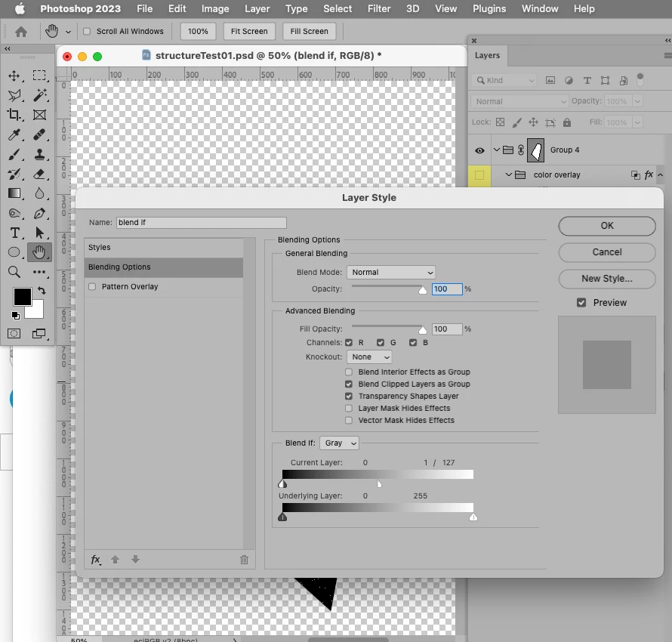Click the Home icon in options bar
This screenshot has width=672, height=642.
pos(21,32)
